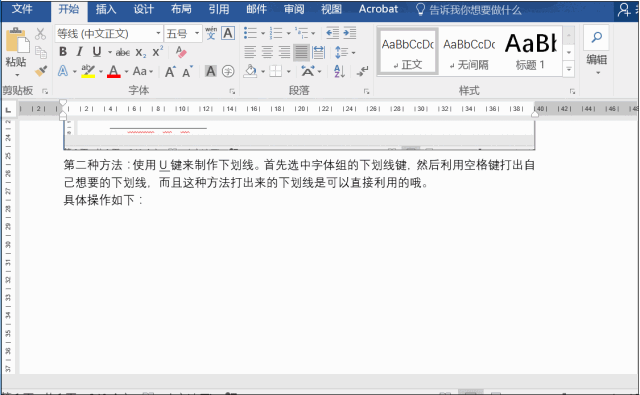Align text right

[284, 52]
